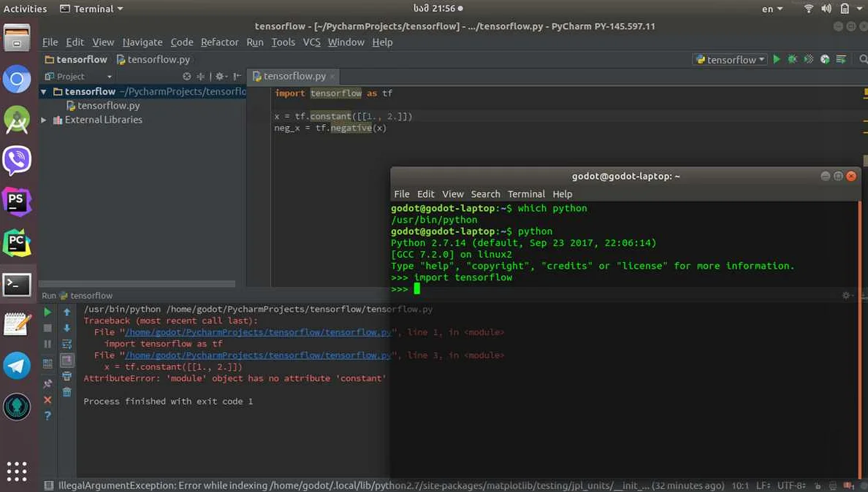868x492 pixels.
Task: Pause output in the Run panel
Action: [x=47, y=344]
